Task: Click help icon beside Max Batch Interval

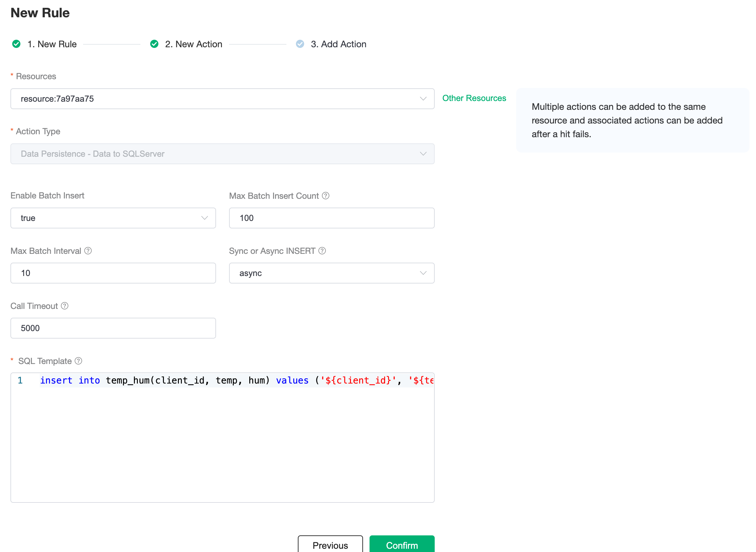Action: 88,251
